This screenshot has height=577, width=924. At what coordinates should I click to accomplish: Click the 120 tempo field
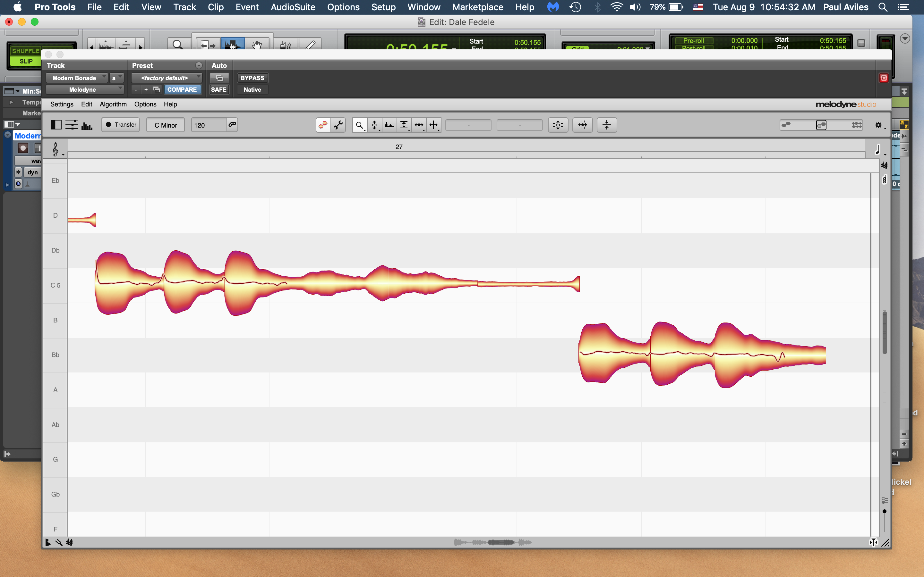point(209,125)
